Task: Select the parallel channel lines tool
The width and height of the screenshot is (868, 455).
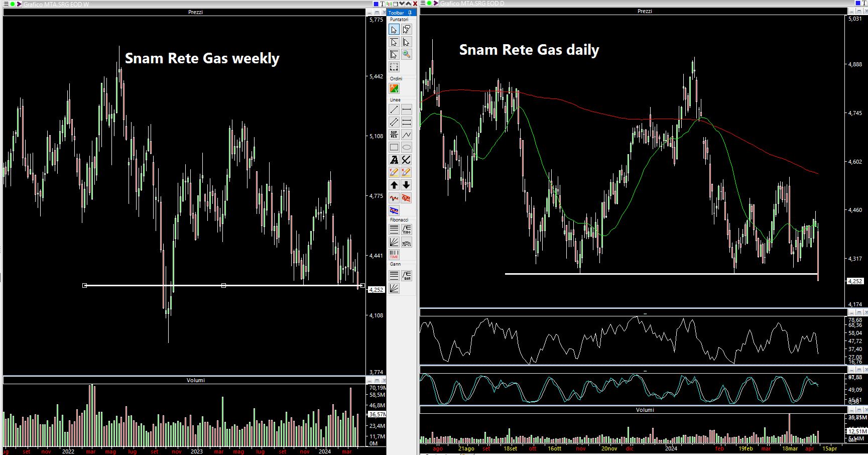Action: click(394, 122)
